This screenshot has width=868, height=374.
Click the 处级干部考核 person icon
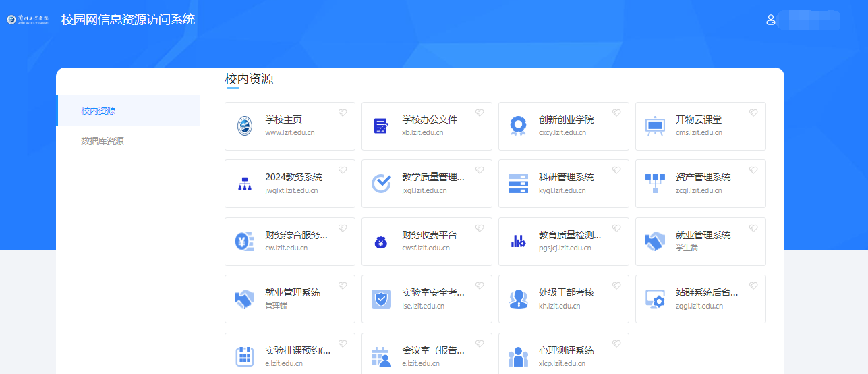coord(518,299)
